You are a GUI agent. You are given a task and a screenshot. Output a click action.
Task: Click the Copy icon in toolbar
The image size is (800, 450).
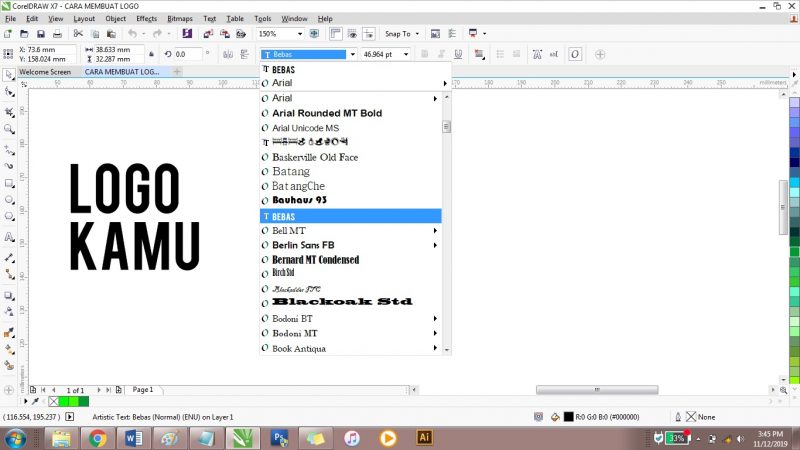coord(95,34)
